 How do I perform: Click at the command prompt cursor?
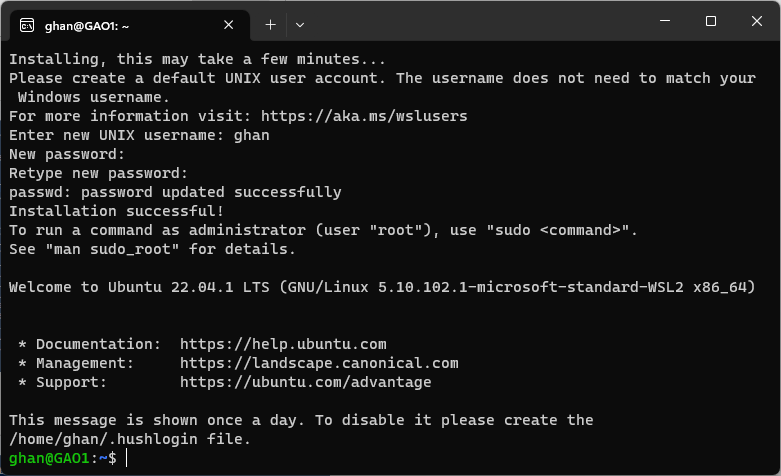tap(127, 458)
